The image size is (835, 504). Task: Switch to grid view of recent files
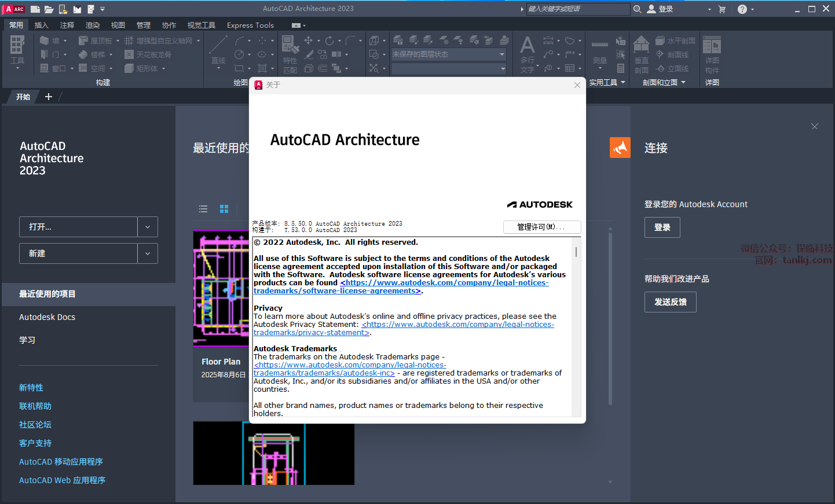tap(224, 209)
